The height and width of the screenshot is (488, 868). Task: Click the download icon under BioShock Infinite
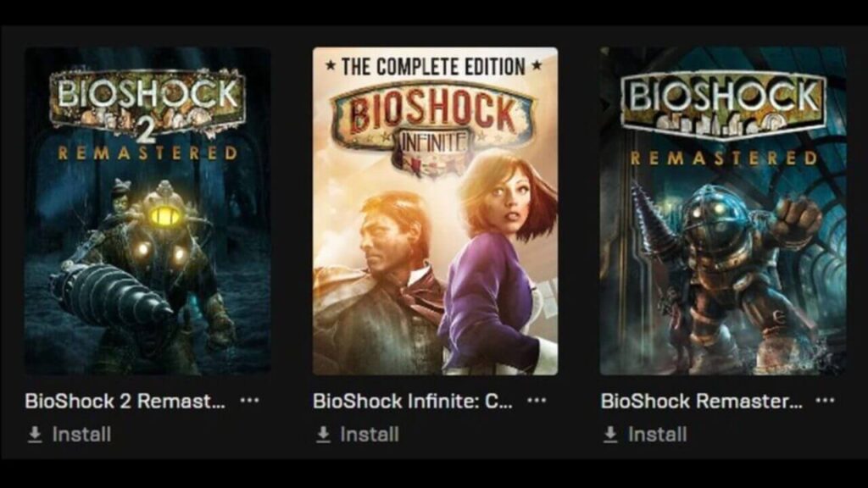coord(323,435)
